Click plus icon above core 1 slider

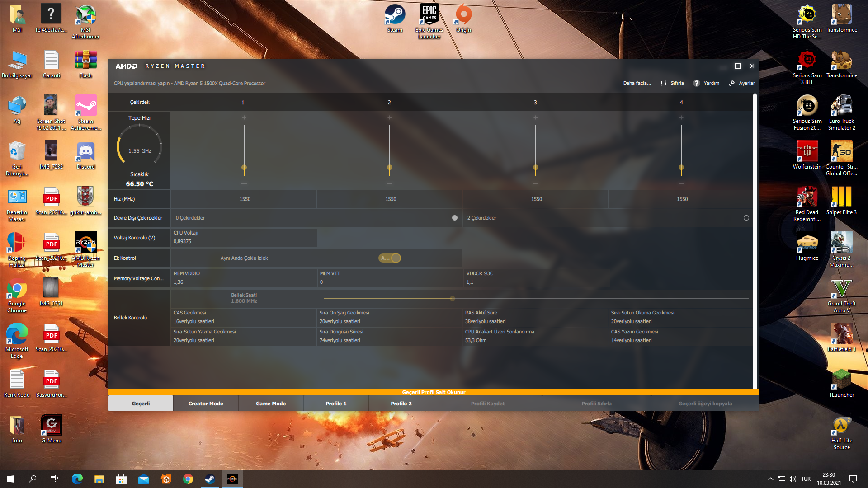pos(244,117)
